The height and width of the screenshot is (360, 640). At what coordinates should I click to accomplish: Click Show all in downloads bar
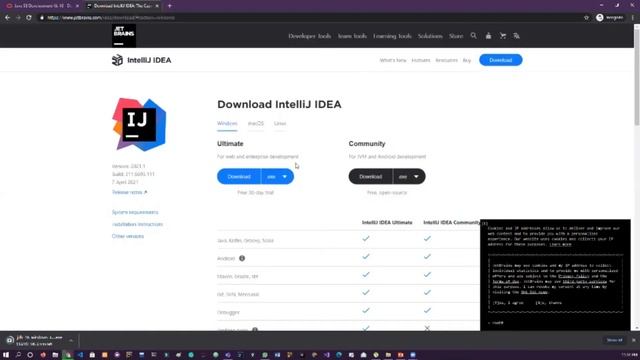(614, 340)
